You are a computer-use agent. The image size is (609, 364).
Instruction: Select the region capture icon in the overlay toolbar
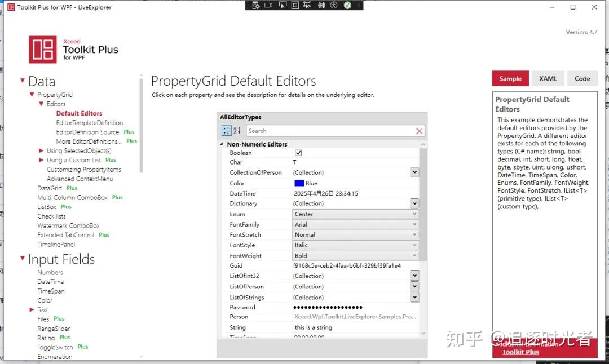click(x=295, y=5)
